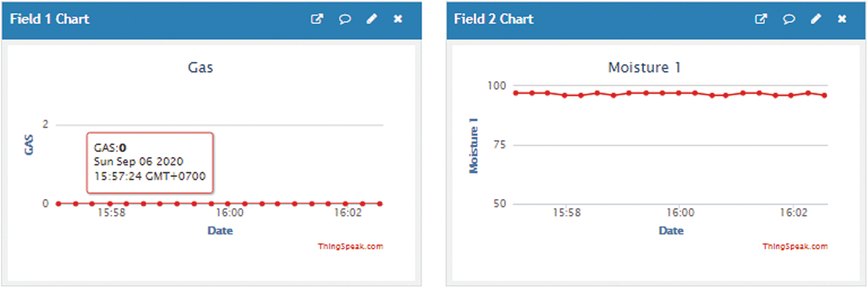
Task: Click the Gas chart title
Action: click(200, 68)
